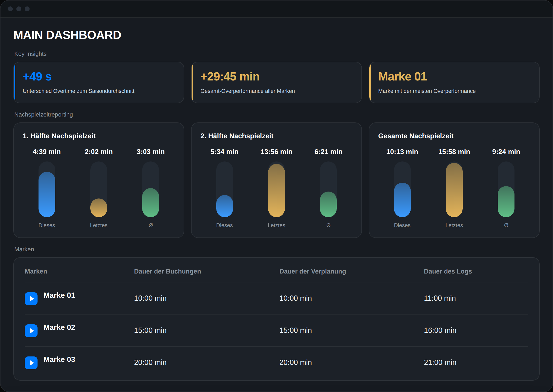Click the MAIN DASHBOARD heading
Viewport: 553px width, 392px height.
(x=67, y=35)
